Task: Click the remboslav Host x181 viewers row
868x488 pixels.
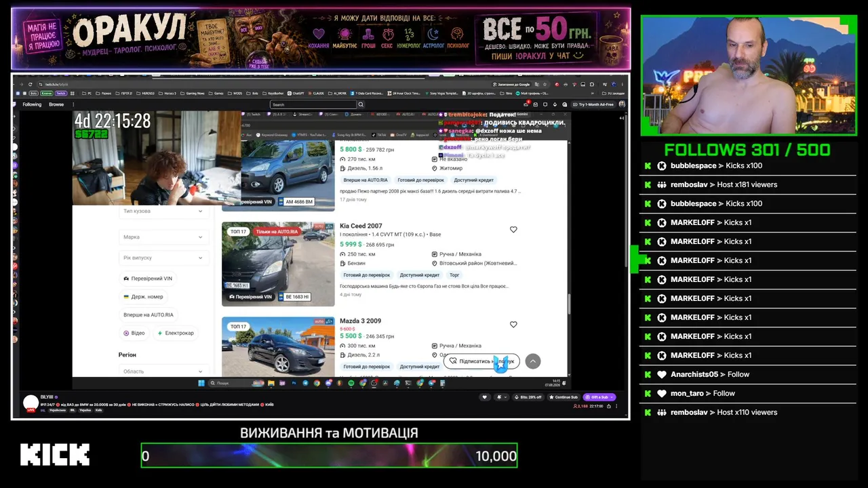Action: click(747, 184)
